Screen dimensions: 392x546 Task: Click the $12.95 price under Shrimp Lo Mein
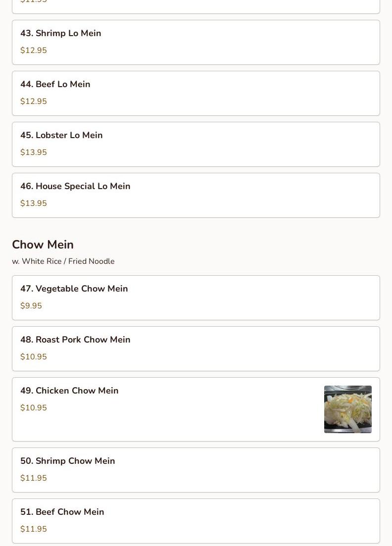pyautogui.click(x=34, y=50)
